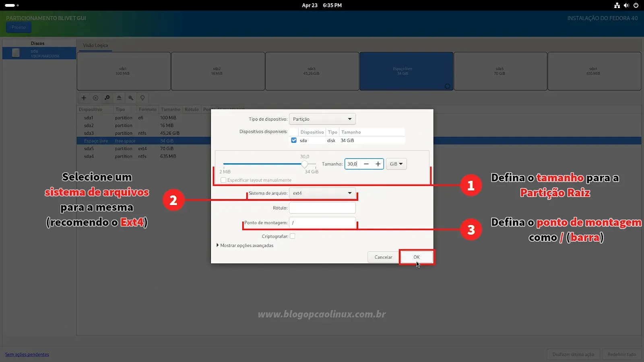Open the Sem ações pendentes link
This screenshot has width=644, height=362.
[27, 354]
